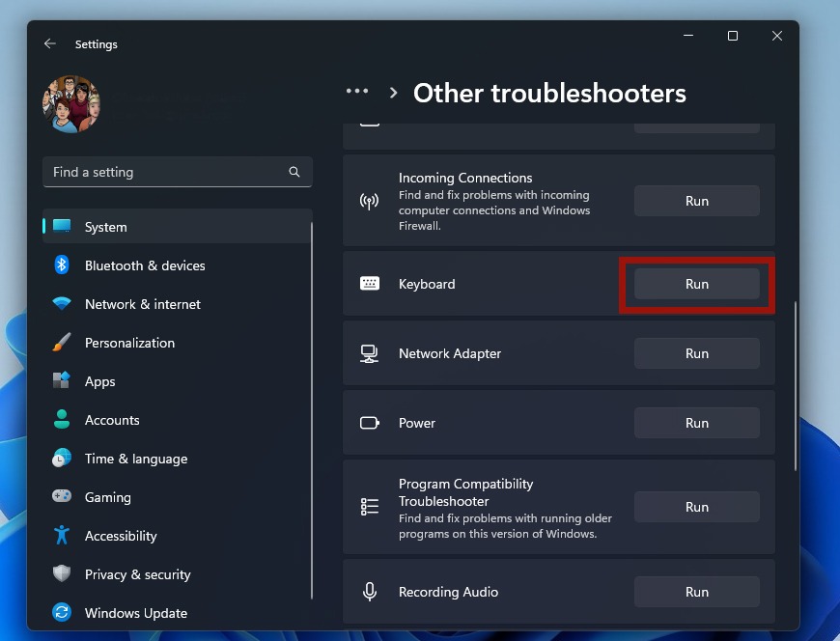This screenshot has height=641, width=840.
Task: Click the Accessibility person icon
Action: [x=62, y=536]
